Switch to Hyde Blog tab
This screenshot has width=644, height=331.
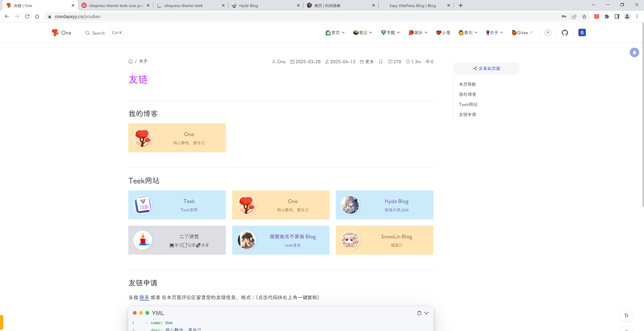click(x=266, y=6)
